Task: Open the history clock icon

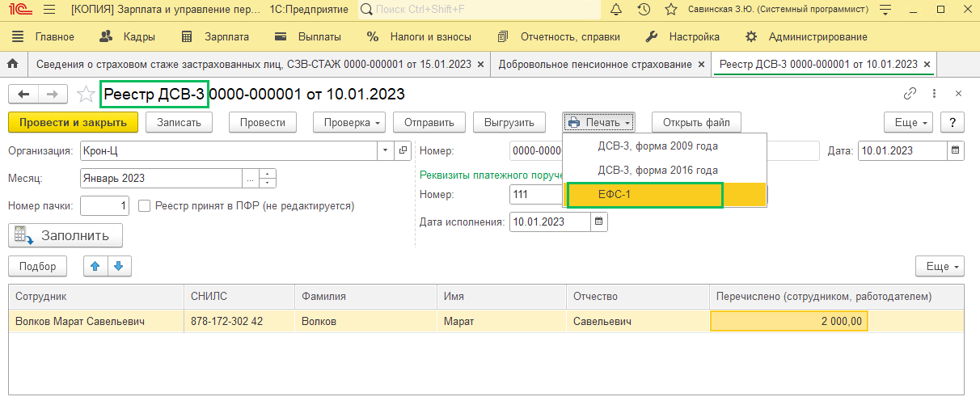Action: coord(644,10)
